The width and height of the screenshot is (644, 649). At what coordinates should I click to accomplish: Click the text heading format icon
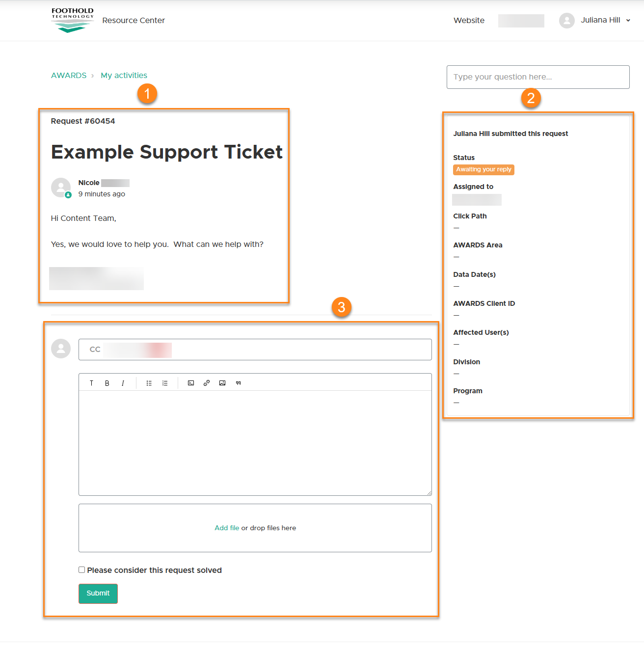91,383
